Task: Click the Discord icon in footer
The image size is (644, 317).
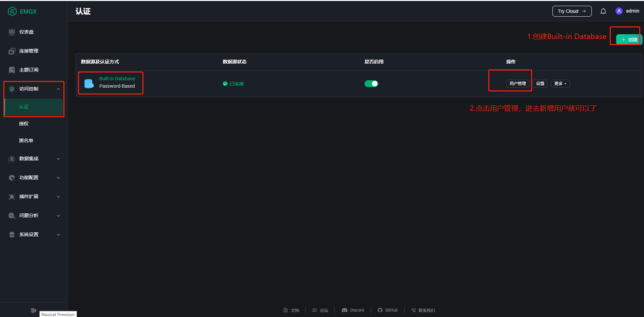Action: (x=345, y=310)
